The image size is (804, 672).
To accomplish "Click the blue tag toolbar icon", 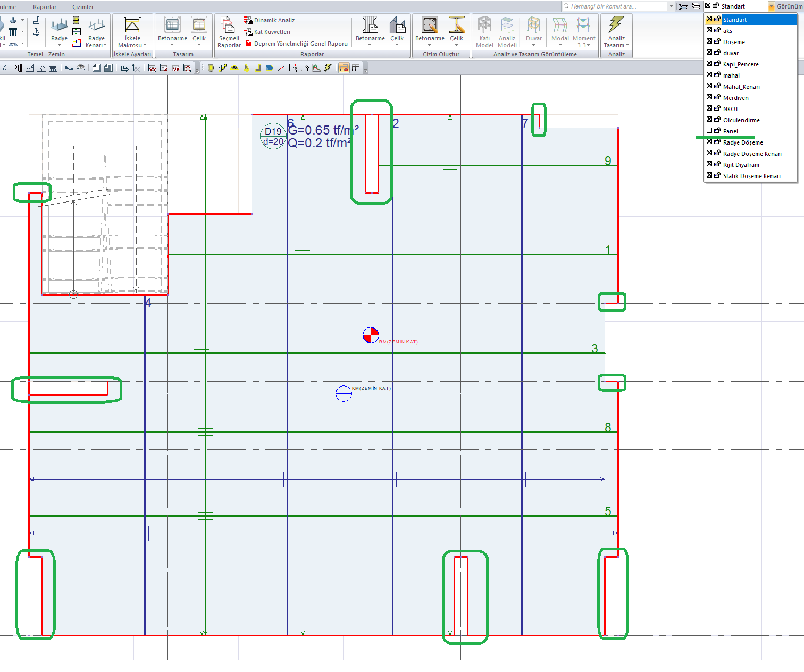I will tap(270, 68).
